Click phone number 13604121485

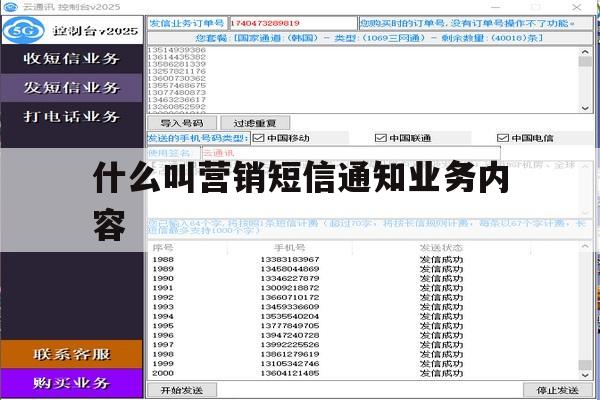point(290,373)
